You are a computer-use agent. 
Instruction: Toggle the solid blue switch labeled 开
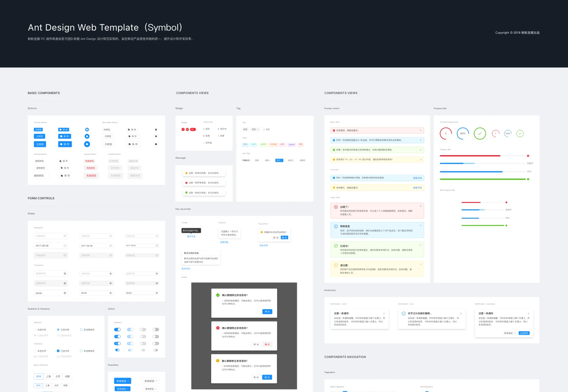tap(117, 344)
